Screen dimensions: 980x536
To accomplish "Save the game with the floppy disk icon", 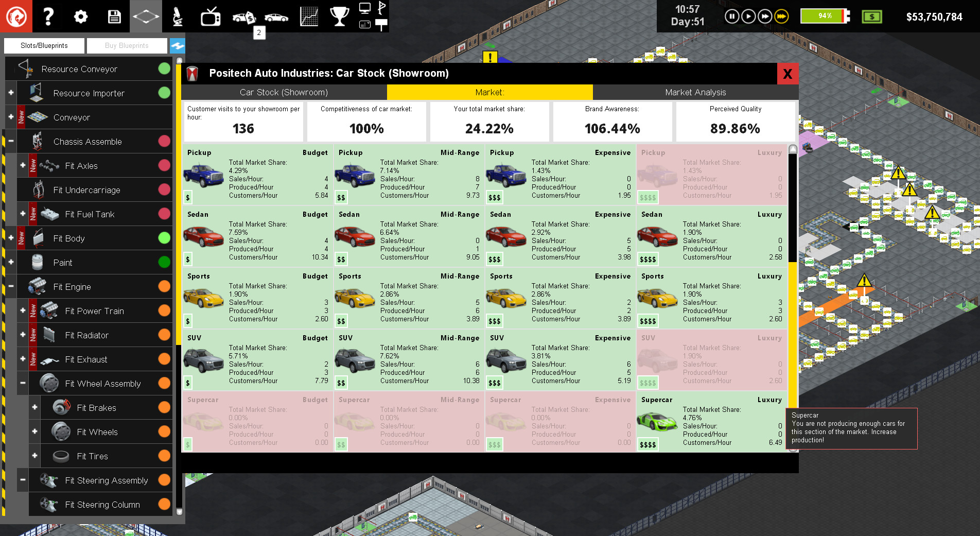I will [x=114, y=15].
